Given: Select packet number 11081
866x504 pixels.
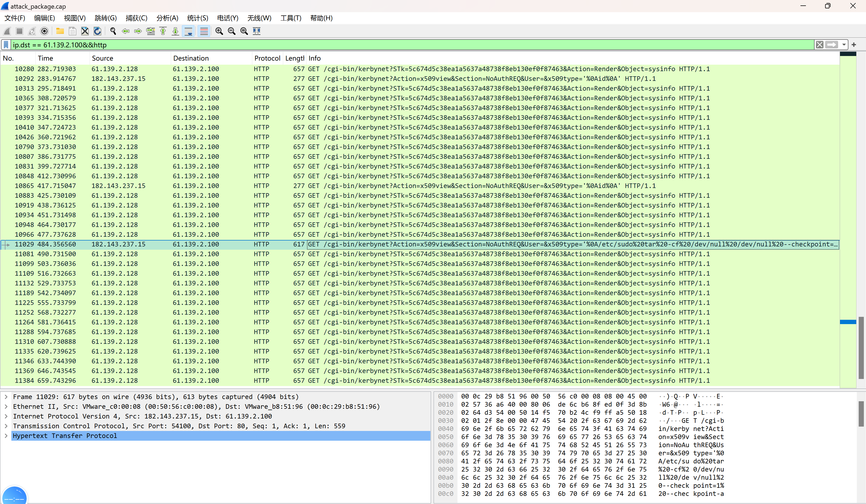Looking at the screenshot, I should tap(420, 254).
